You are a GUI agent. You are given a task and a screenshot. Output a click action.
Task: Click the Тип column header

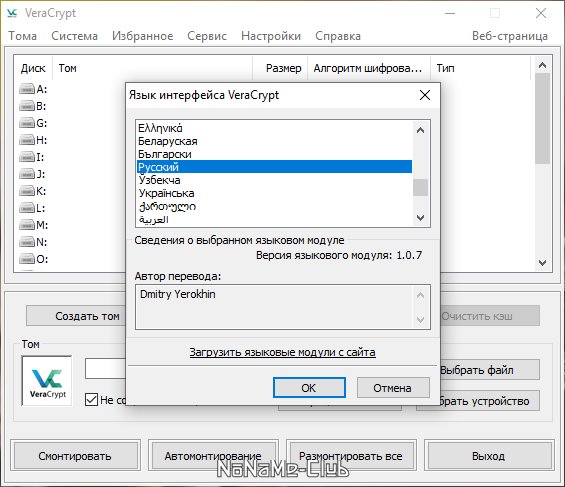(481, 68)
